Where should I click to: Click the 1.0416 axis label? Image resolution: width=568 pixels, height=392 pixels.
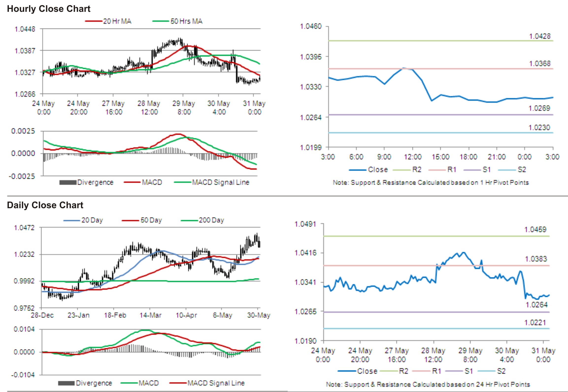click(305, 253)
